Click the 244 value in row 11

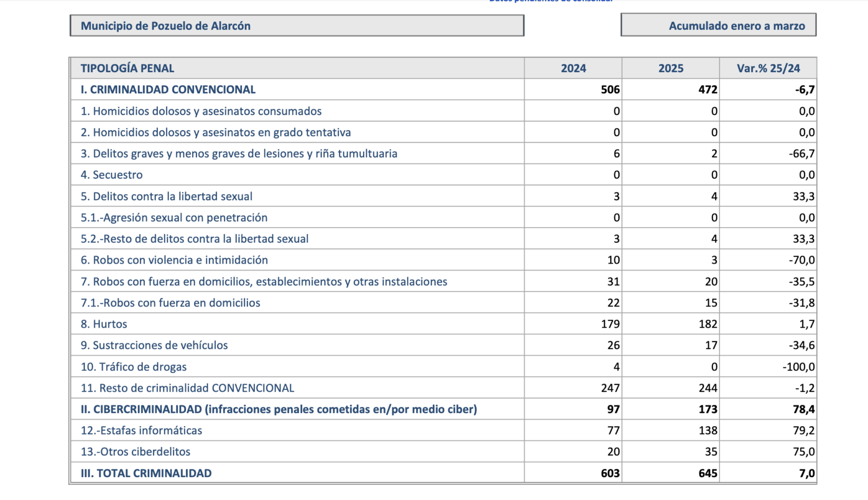pos(708,388)
